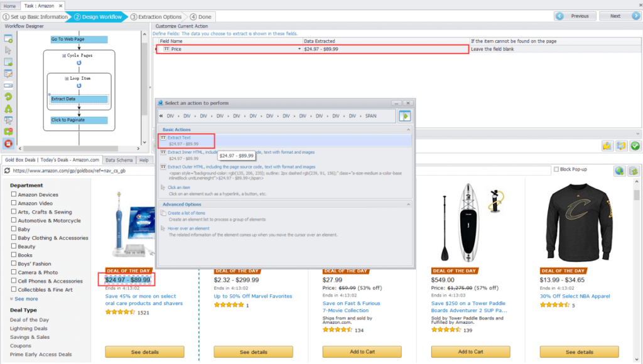Click the green-arrow panel icon in action dialog
This screenshot has width=643, height=364.
click(x=405, y=116)
